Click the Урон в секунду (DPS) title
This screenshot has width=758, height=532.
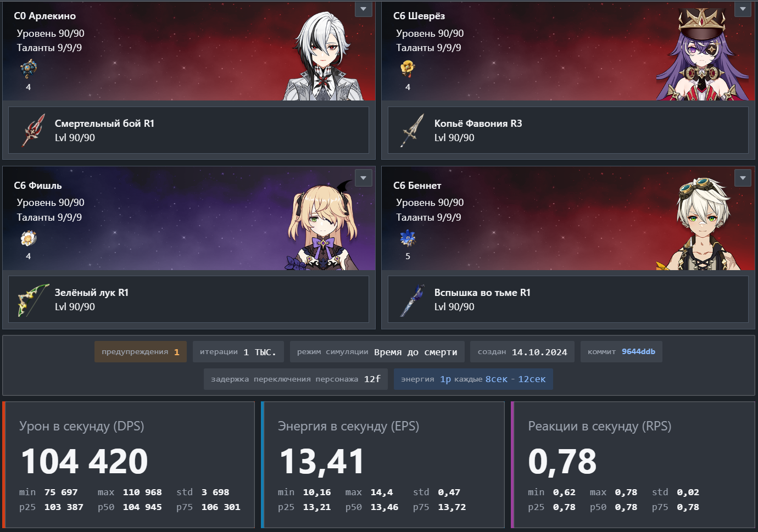point(82,427)
